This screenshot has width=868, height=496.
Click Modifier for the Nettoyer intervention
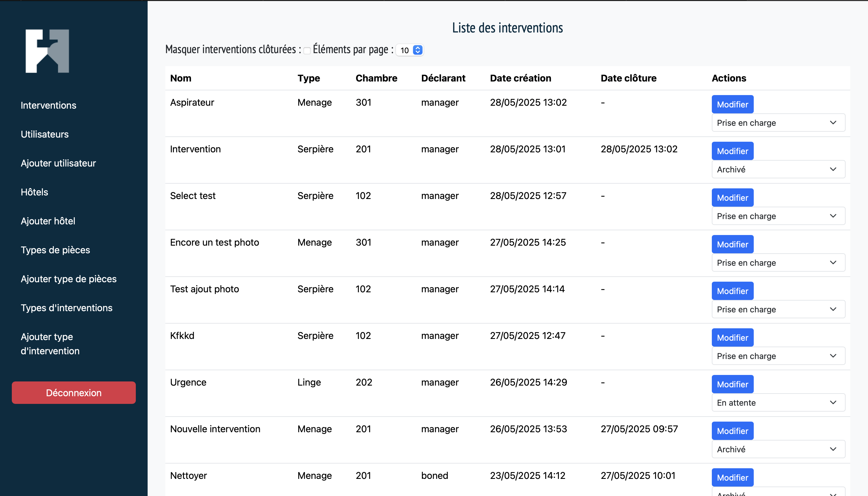[732, 477]
